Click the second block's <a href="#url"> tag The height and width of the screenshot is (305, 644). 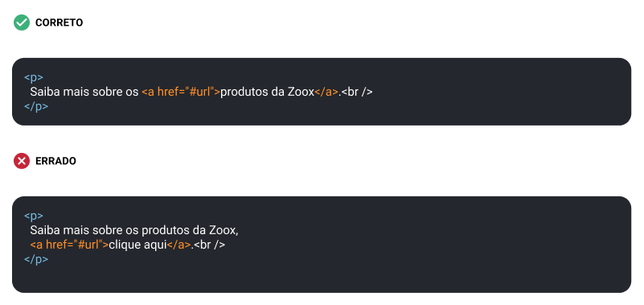coord(69,245)
